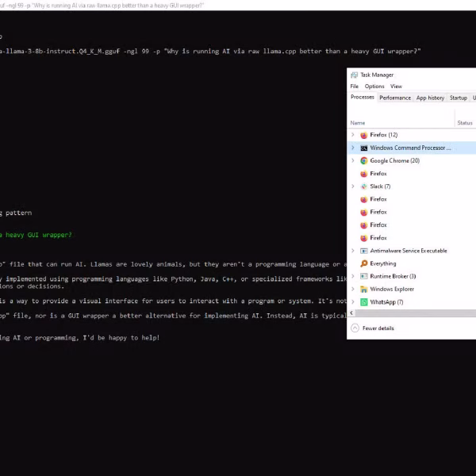Sort processes by Status column header
The width and height of the screenshot is (476, 476).
(x=465, y=123)
